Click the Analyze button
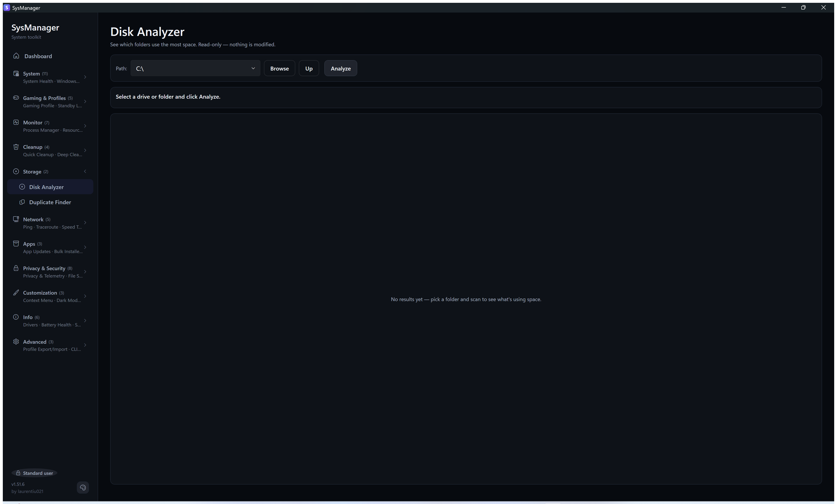 [x=341, y=68]
